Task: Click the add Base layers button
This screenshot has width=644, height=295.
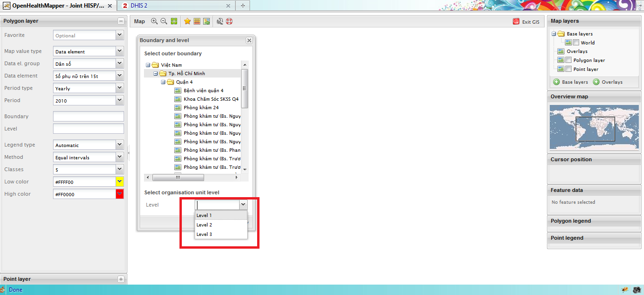Action: click(x=571, y=82)
